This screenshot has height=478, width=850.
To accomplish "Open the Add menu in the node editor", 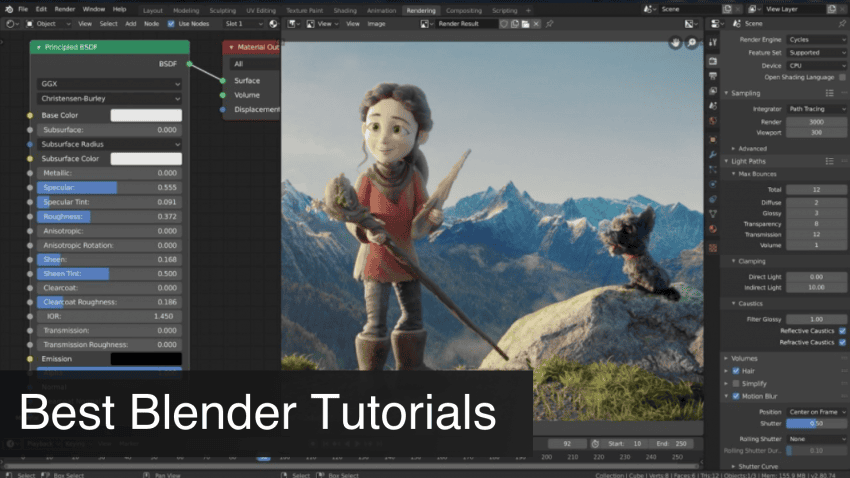I will 131,24.
